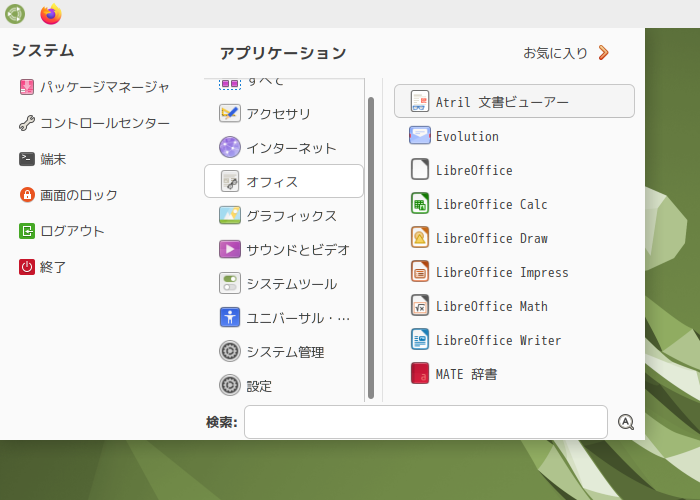Screen dimensions: 700x500
Task: Launch Firefox from the top panel
Action: point(51,14)
